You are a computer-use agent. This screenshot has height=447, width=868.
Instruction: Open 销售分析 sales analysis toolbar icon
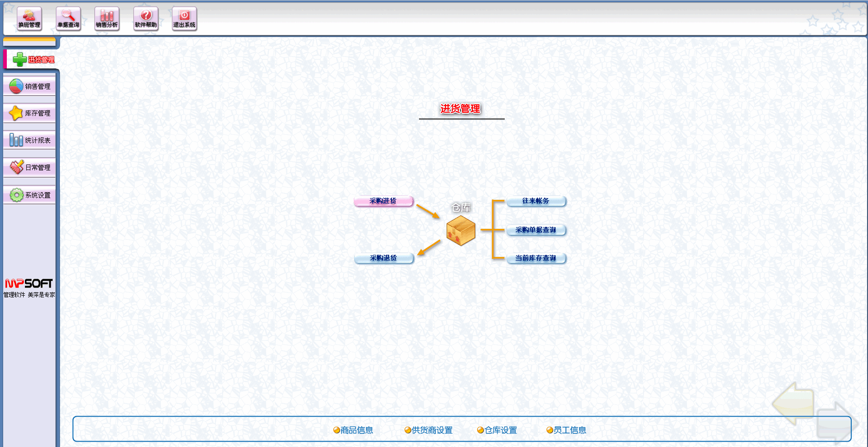[x=107, y=19]
